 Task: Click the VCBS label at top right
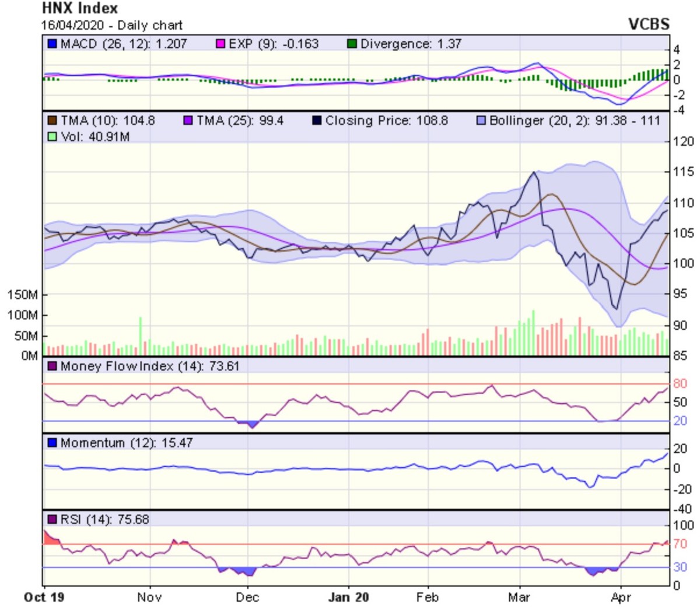click(x=648, y=25)
